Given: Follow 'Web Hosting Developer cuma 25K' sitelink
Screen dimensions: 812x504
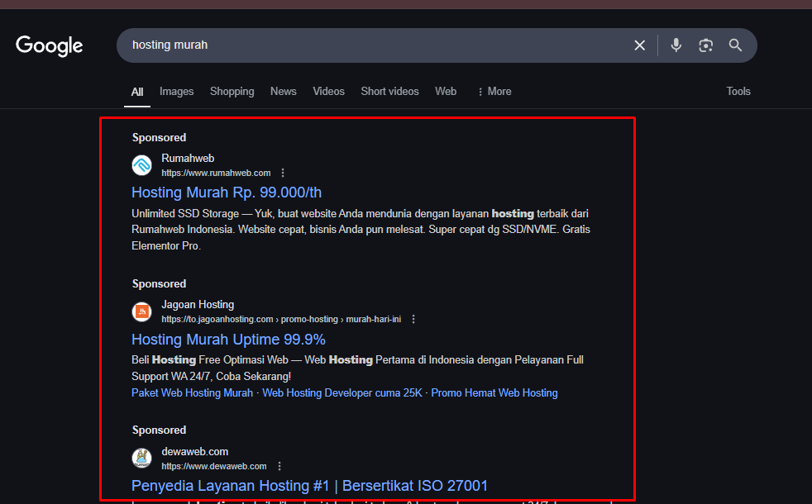Looking at the screenshot, I should (x=342, y=392).
